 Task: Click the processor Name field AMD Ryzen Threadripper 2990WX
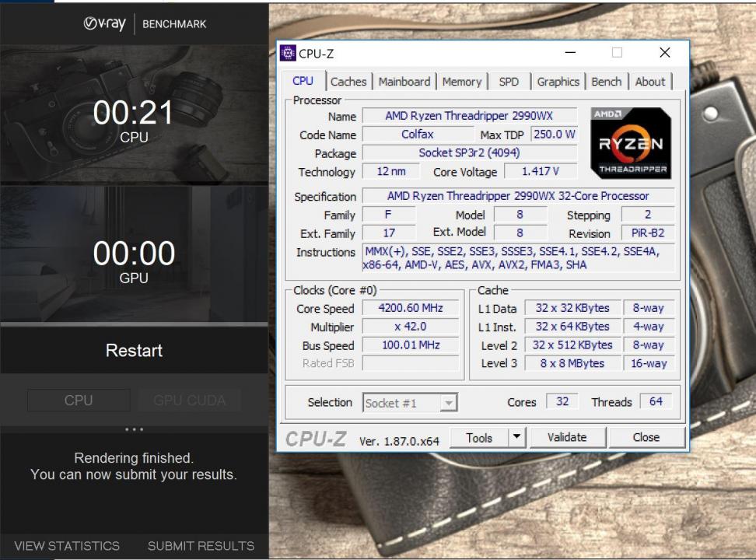point(469,116)
